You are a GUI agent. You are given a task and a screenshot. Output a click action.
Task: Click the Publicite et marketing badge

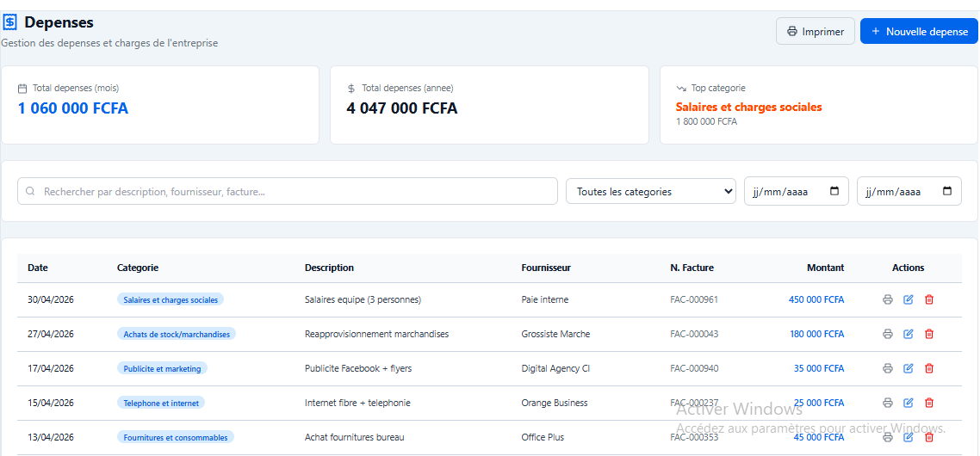(162, 368)
